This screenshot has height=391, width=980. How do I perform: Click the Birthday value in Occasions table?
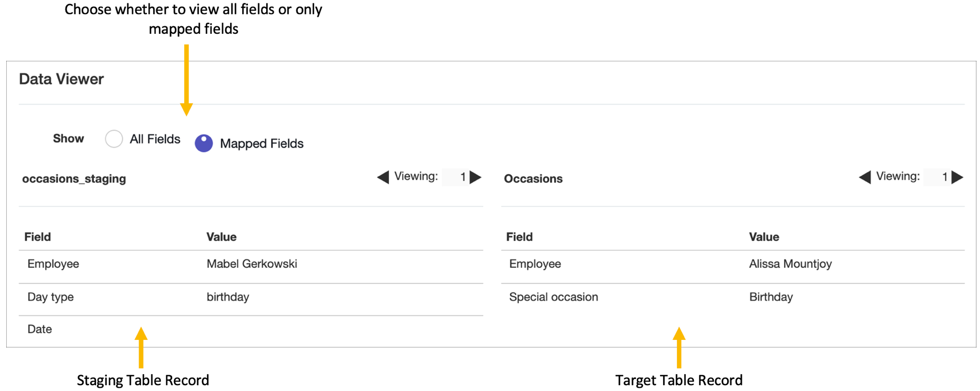tap(771, 297)
